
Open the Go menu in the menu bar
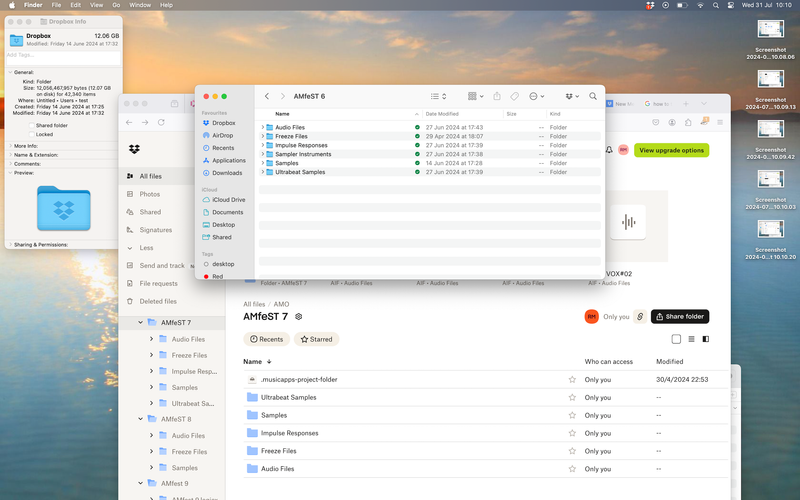(115, 5)
